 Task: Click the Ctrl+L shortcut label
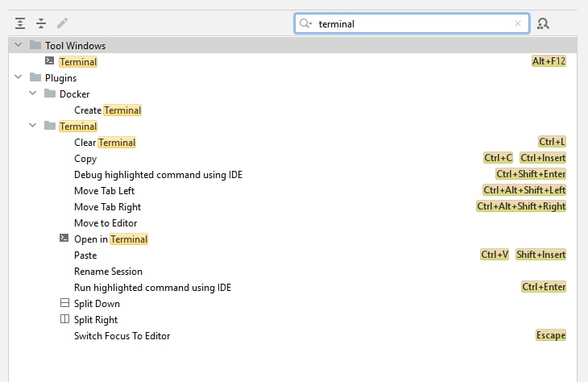coord(552,142)
